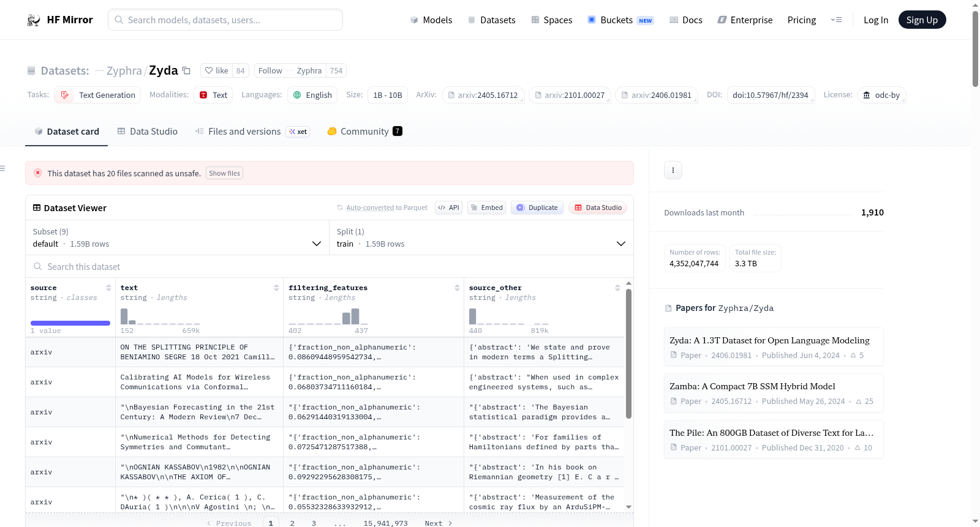Click the dataset viewer vertical scrollbar

pos(628,354)
